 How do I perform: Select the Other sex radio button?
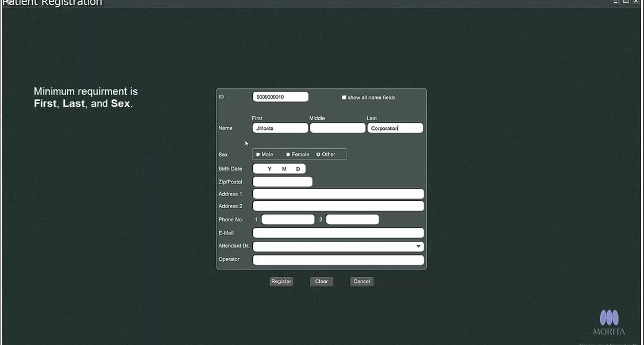tap(318, 155)
